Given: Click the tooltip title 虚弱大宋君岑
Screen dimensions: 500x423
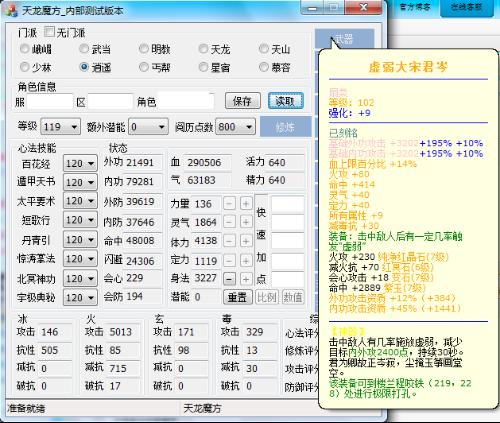Looking at the screenshot, I should tap(408, 67).
